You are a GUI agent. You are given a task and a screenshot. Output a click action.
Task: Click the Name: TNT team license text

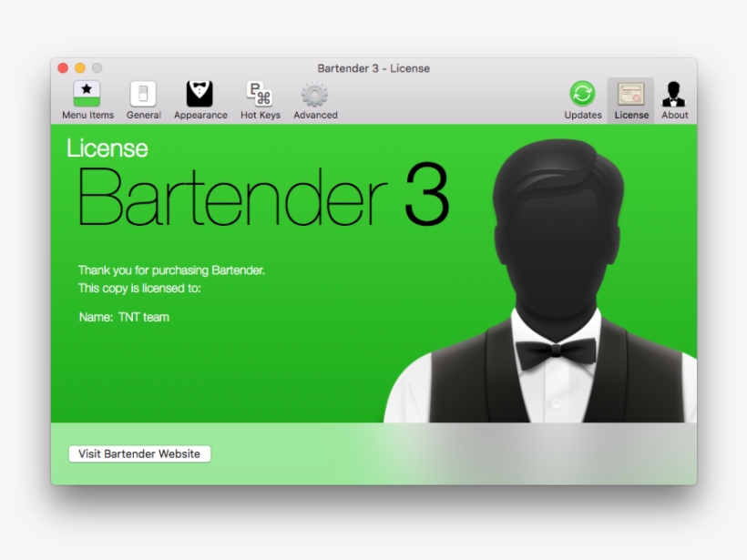[124, 317]
